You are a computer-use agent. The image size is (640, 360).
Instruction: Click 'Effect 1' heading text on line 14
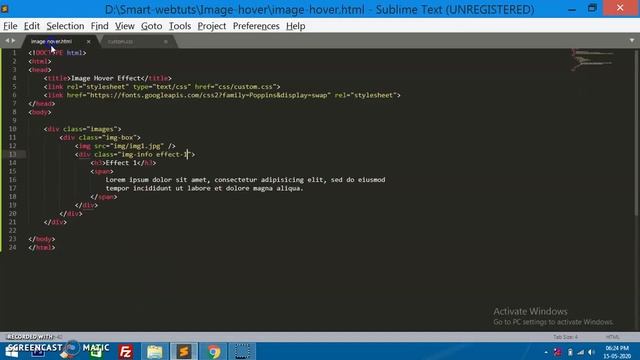(121, 163)
